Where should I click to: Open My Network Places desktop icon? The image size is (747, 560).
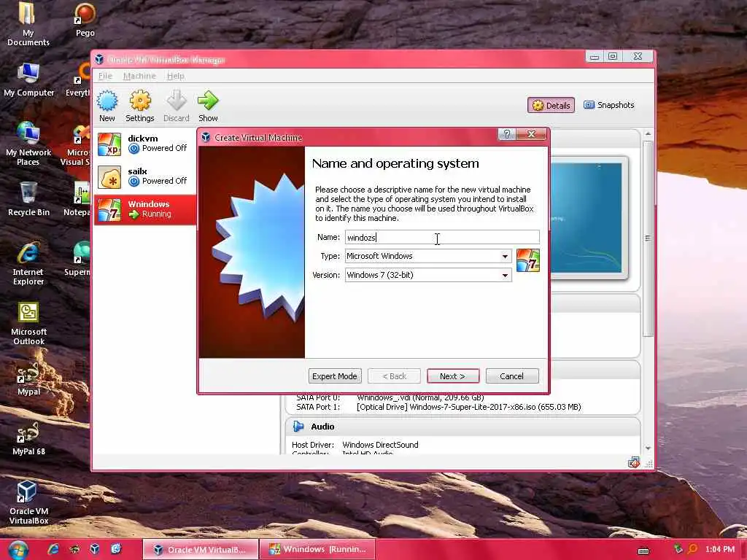point(28,144)
